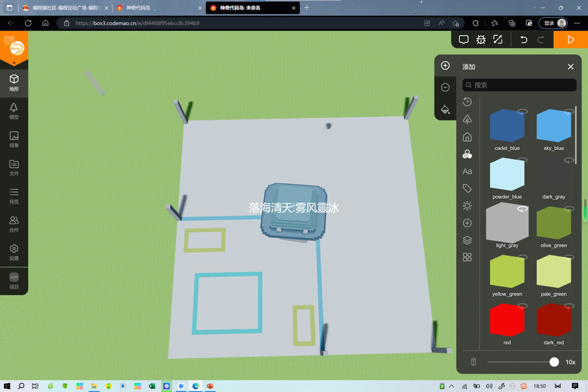
Task: Select the yellow_green block
Action: [x=507, y=271]
